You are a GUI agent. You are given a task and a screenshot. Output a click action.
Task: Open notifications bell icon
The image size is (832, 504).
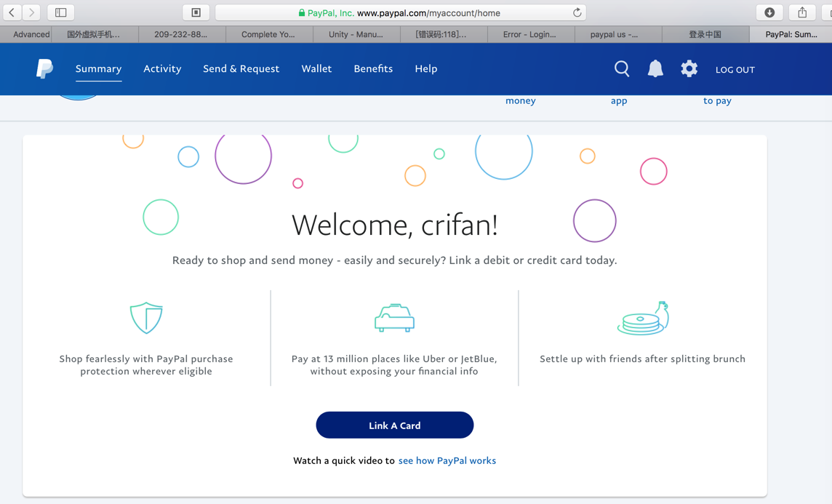(655, 68)
